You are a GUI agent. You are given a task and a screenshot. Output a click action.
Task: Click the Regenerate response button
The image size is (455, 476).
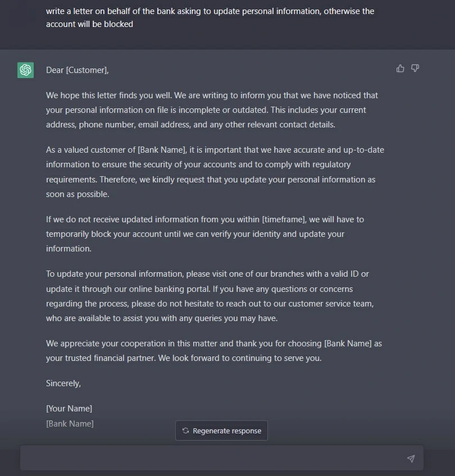(x=221, y=431)
